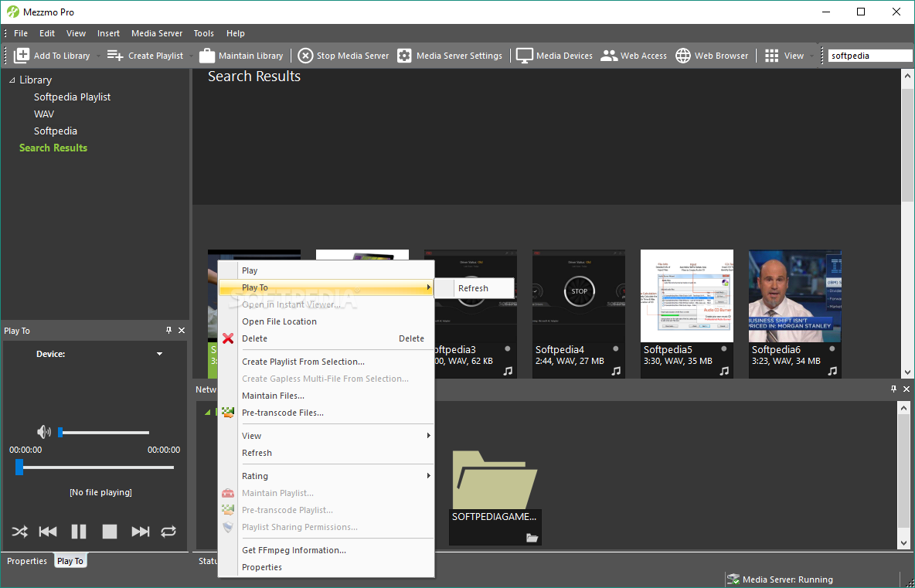The width and height of the screenshot is (915, 588).
Task: Close the Play To panel
Action: pyautogui.click(x=182, y=330)
